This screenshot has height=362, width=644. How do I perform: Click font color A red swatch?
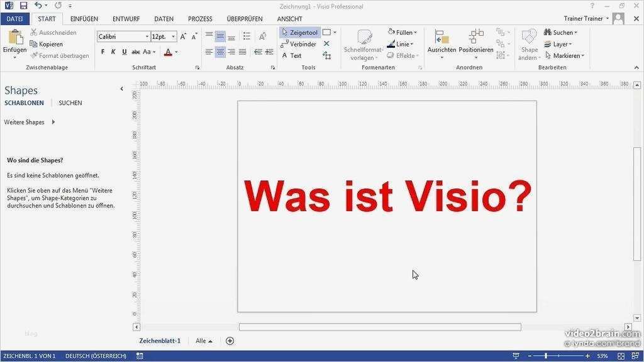pyautogui.click(x=168, y=52)
